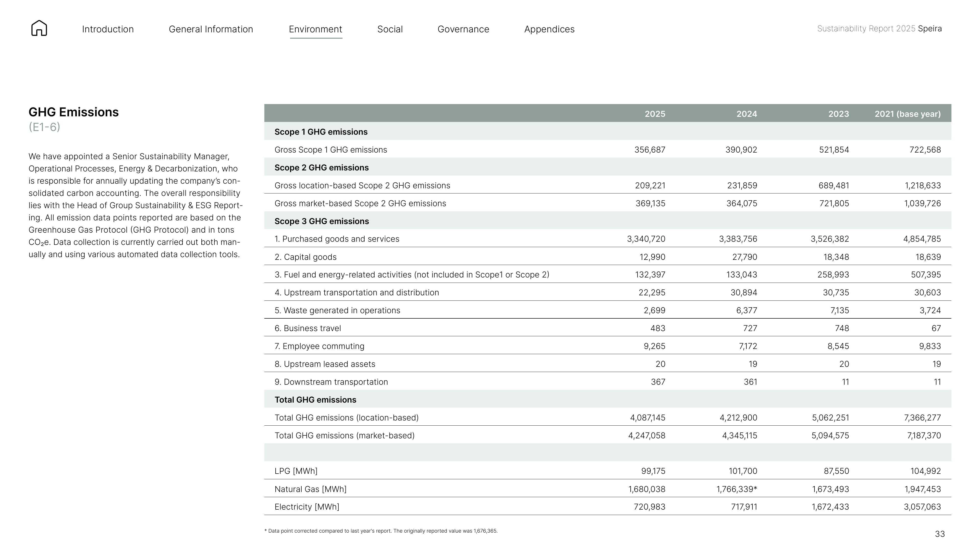Click Total GHG emissions (market-based) label
Screen dimensions: 980x551
344,435
